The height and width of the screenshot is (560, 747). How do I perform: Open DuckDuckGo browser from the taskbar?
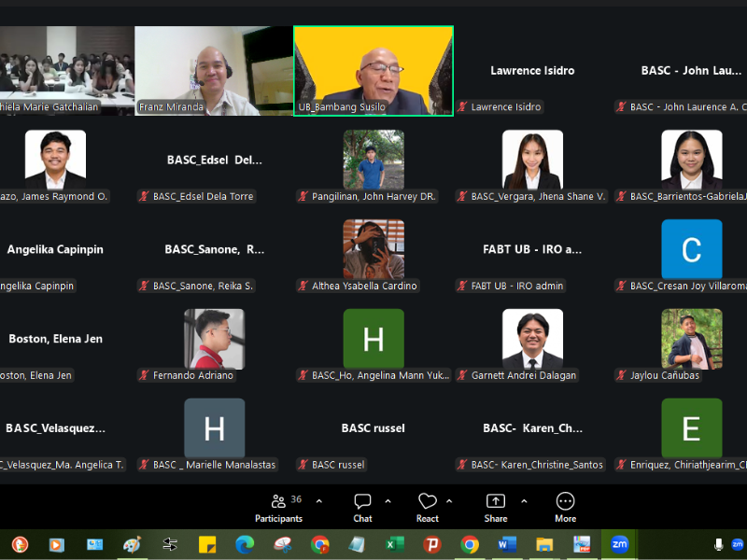[x=20, y=544]
